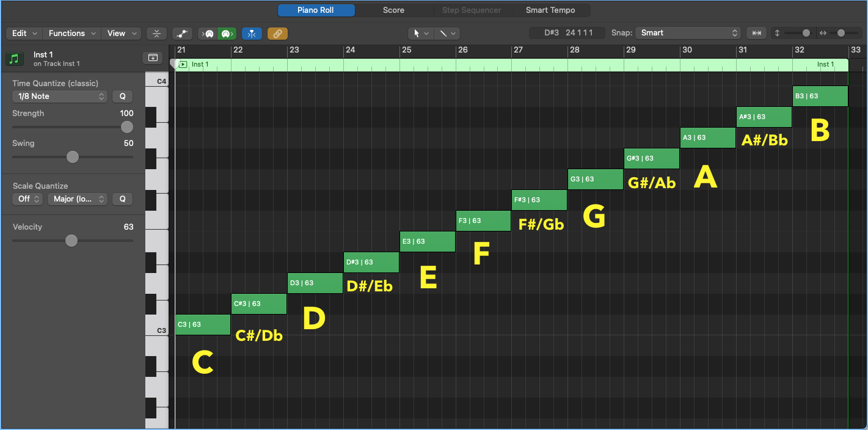This screenshot has height=430, width=868.
Task: Switch to the Score tab
Action: (393, 10)
